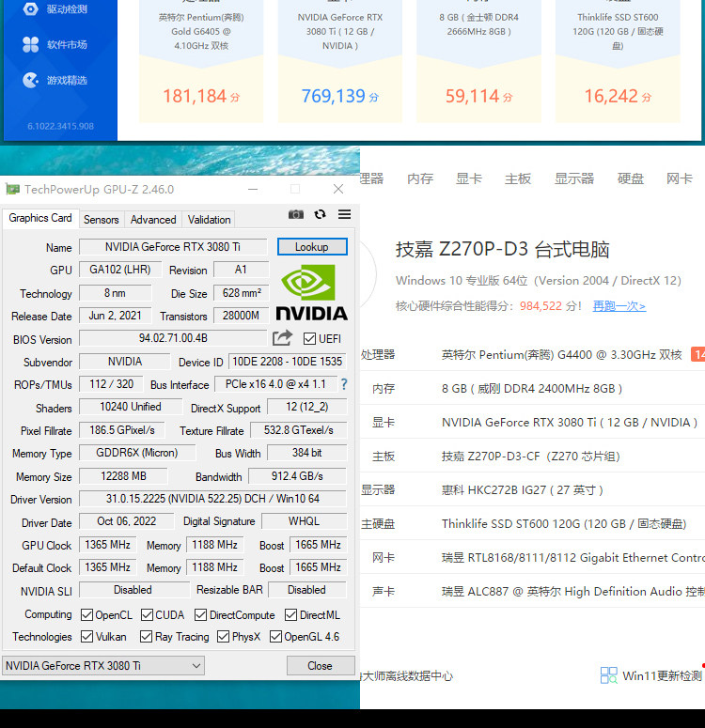The width and height of the screenshot is (705, 728).
Task: Open the 硬盘 tab in hardware window
Action: 630,178
